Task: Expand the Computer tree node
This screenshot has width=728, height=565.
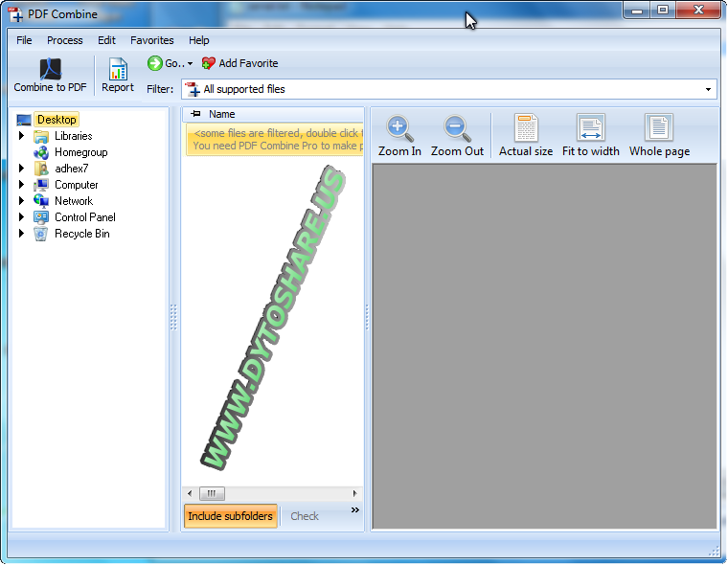Action: click(21, 185)
